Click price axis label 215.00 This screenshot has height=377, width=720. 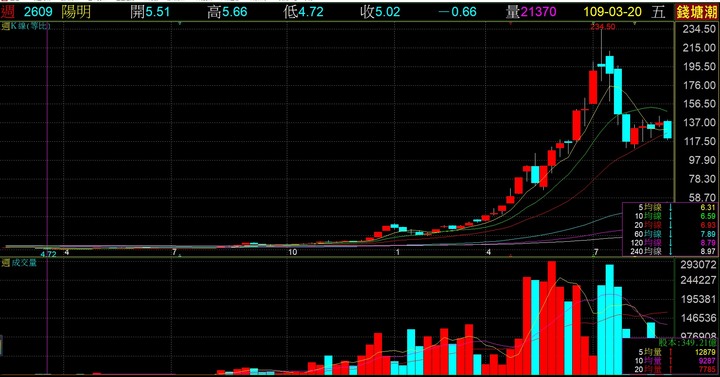[x=699, y=48]
